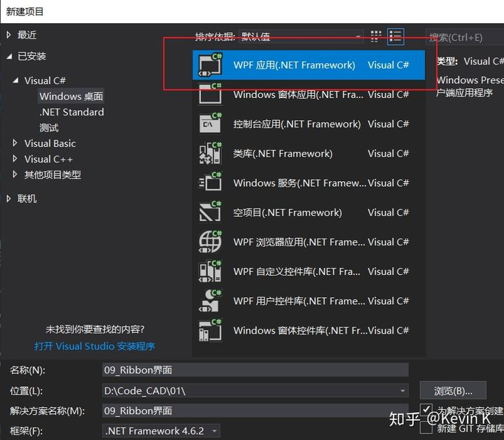The height and width of the screenshot is (440, 504).
Task: Click the 空项目 template icon
Action: click(210, 212)
